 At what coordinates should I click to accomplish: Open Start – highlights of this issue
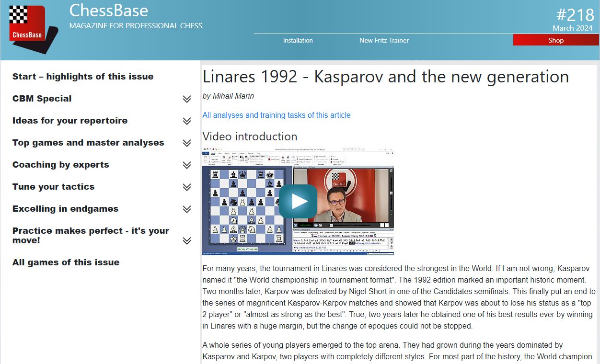pyautogui.click(x=83, y=77)
